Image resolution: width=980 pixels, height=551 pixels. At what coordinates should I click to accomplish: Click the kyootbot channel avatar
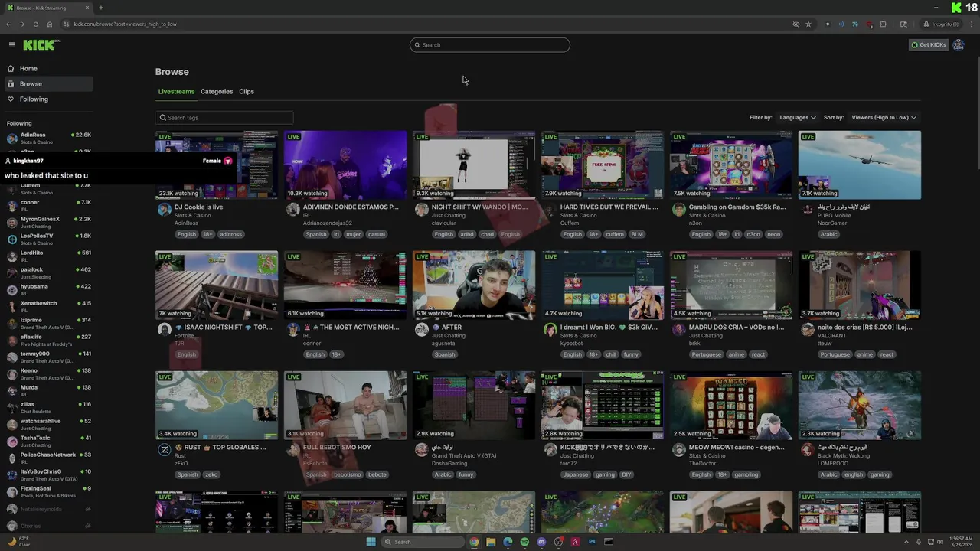point(550,330)
